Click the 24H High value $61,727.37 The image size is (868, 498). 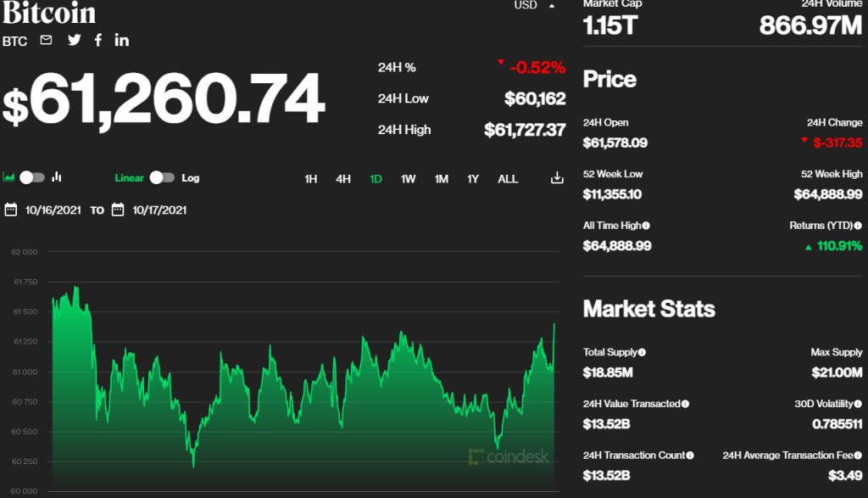[x=525, y=130]
